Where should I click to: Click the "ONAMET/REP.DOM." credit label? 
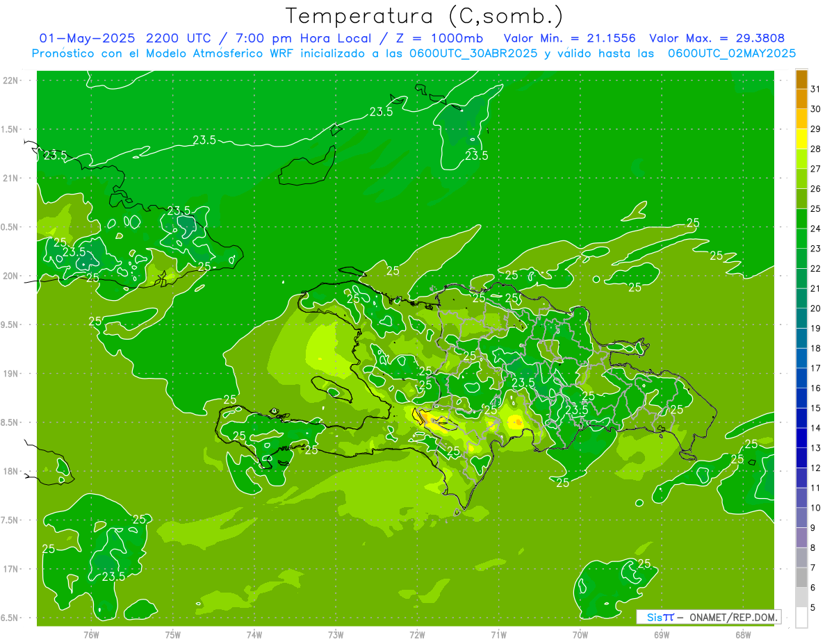[733, 617]
